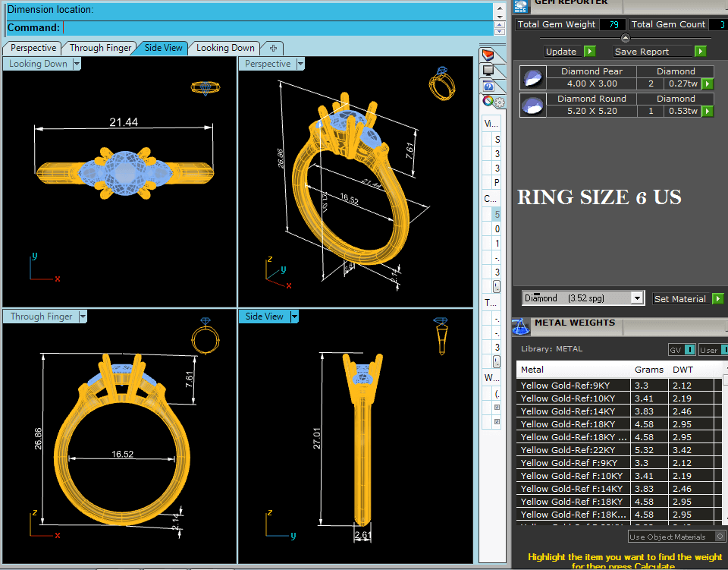Expand the Looking Down viewport menu arrow
Screen dimensions: 728x570
76,65
